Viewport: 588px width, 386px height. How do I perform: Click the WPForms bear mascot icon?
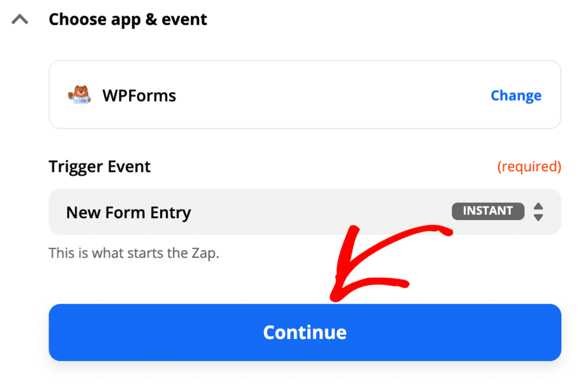[79, 94]
